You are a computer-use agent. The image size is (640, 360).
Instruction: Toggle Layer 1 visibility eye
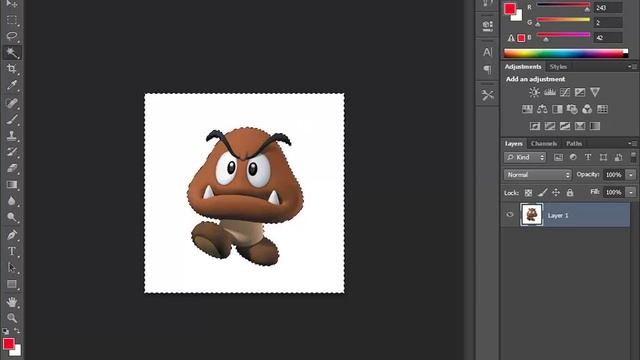coord(510,214)
